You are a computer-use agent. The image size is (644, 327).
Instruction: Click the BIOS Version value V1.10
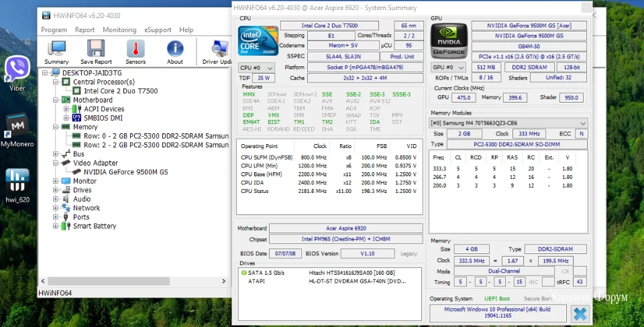(368, 253)
